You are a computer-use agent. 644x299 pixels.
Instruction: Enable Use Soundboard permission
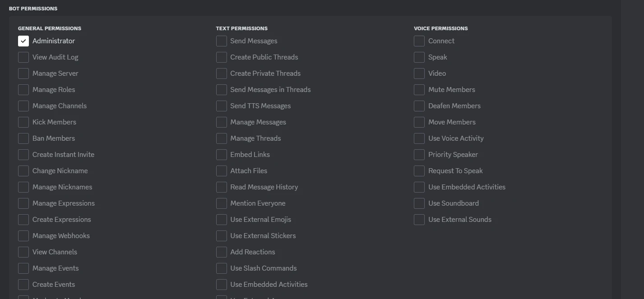419,203
